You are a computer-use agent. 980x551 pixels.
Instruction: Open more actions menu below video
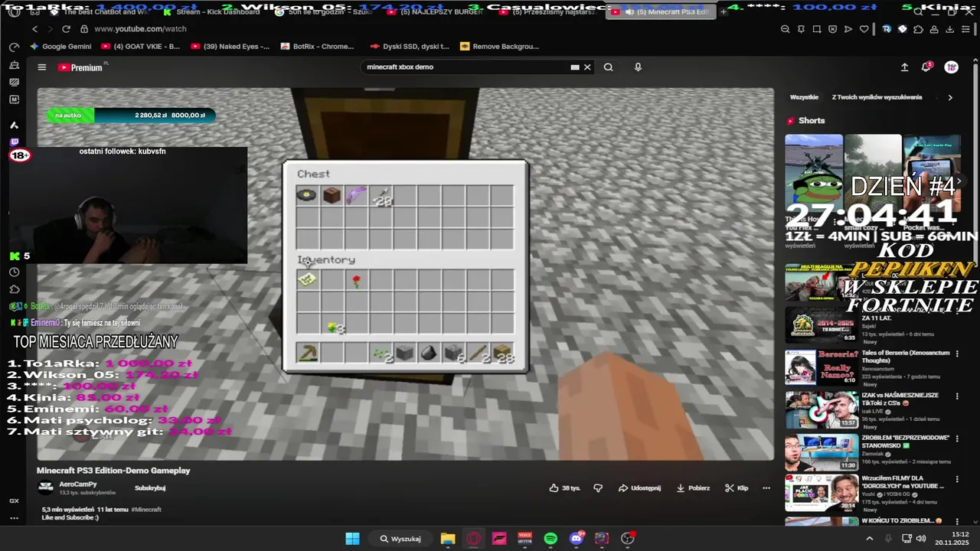tap(766, 487)
